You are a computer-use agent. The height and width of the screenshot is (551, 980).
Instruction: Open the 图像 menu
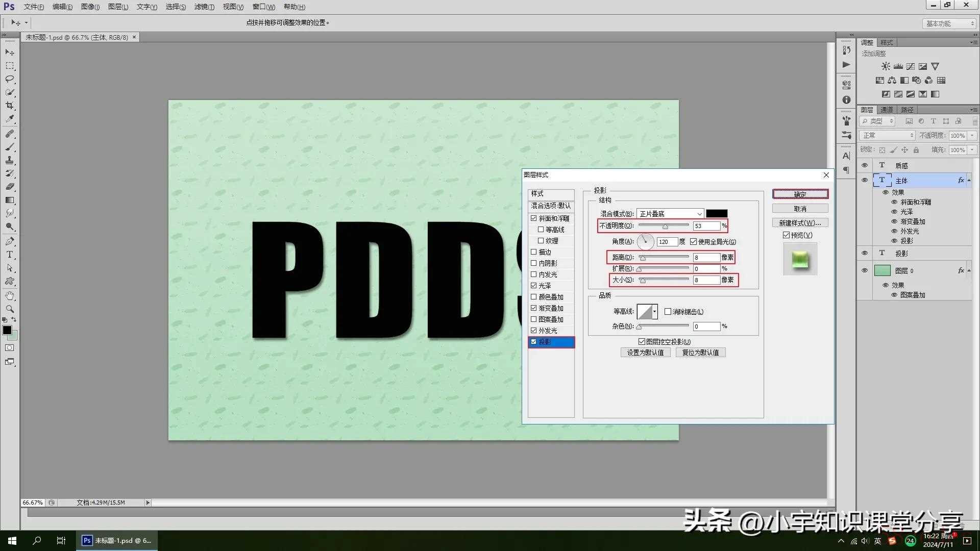coord(90,7)
